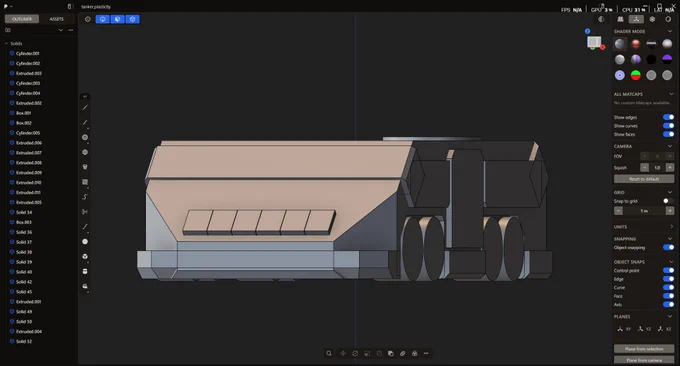Viewport: 680px width, 366px height.
Task: Set construction plane to YZ
Action: click(644, 329)
